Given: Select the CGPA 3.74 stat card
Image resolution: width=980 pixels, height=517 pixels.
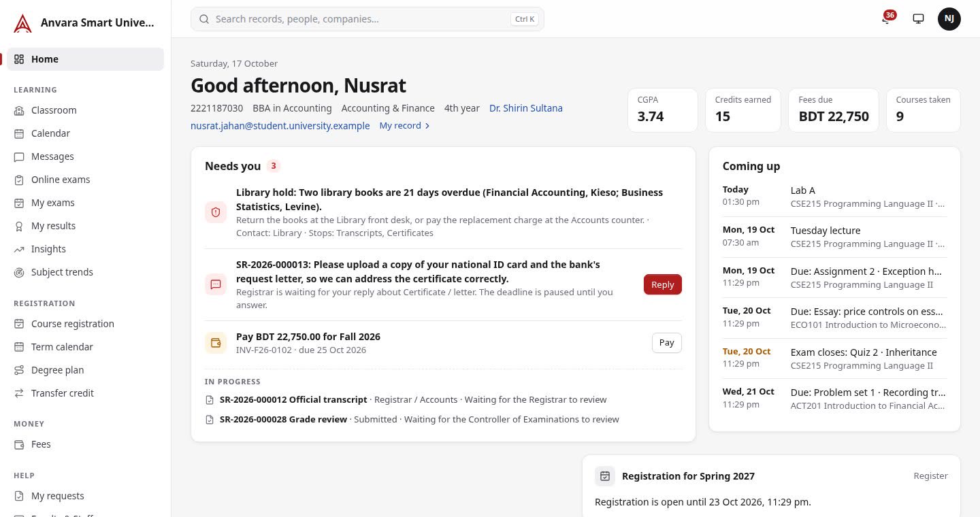Looking at the screenshot, I should tap(663, 110).
